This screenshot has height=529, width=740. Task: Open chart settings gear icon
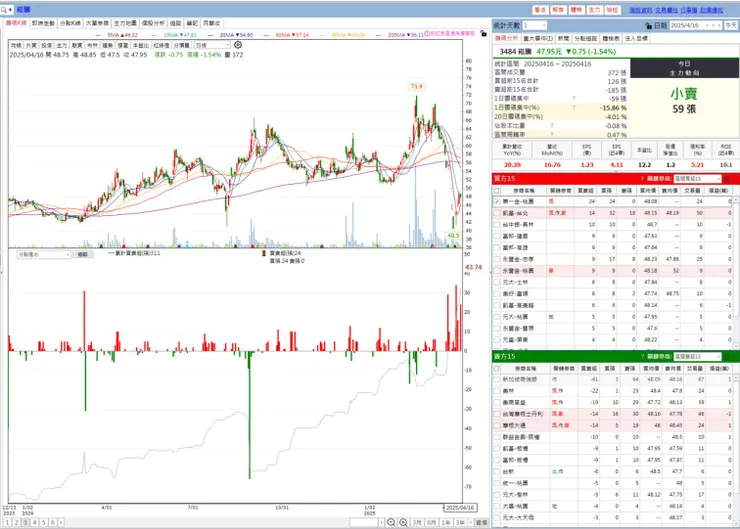(x=238, y=45)
